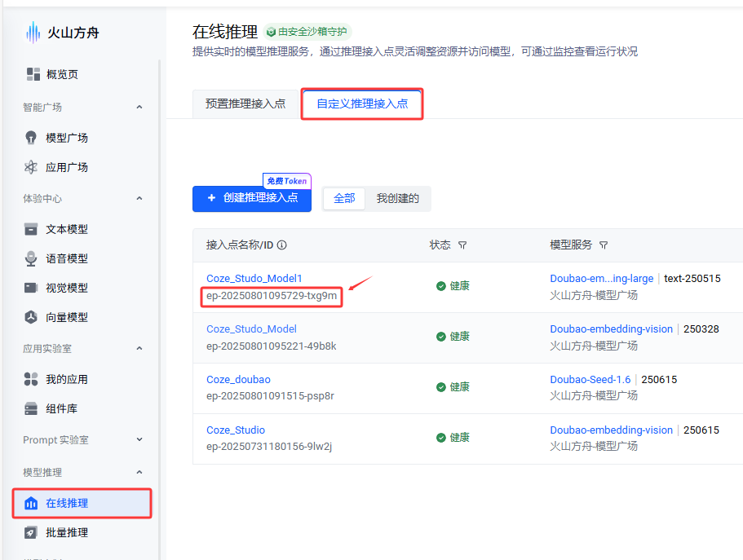Open the 模型服务 column filter icon
Viewport: 743px width, 560px height.
point(604,245)
